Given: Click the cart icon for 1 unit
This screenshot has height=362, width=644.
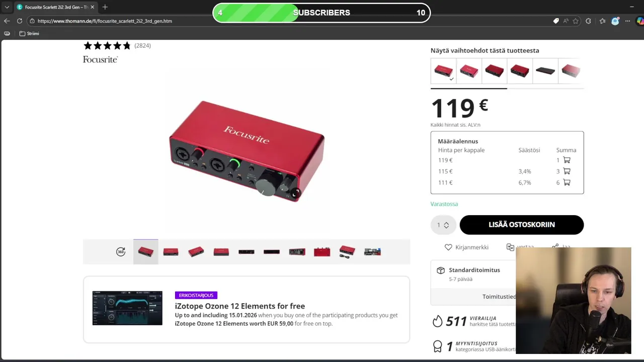Looking at the screenshot, I should 567,160.
